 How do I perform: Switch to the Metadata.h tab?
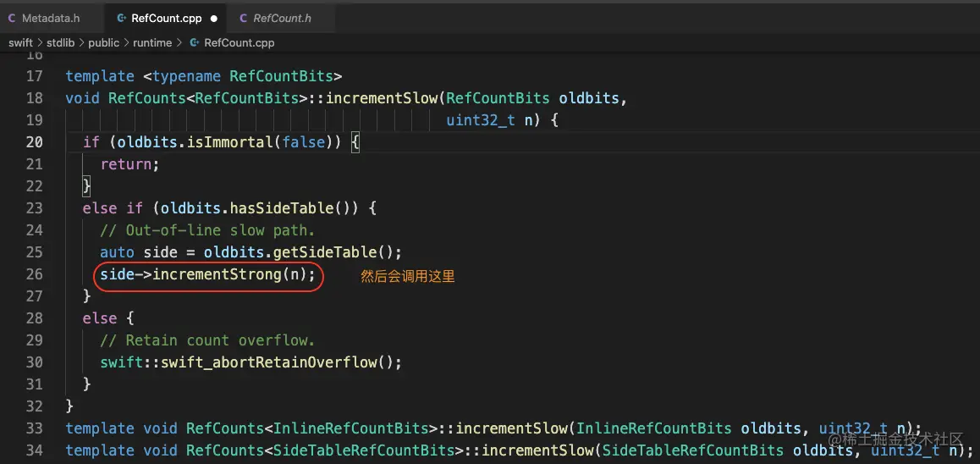tap(50, 18)
